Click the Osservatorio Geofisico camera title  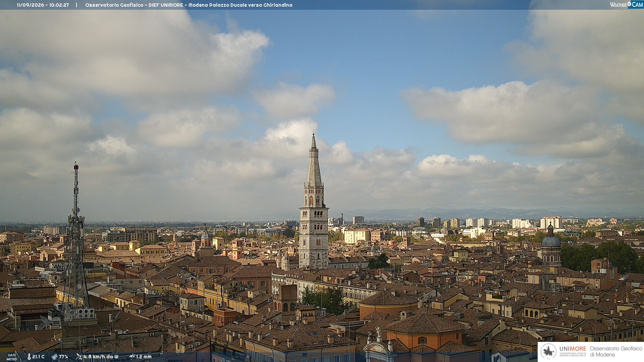tap(189, 5)
